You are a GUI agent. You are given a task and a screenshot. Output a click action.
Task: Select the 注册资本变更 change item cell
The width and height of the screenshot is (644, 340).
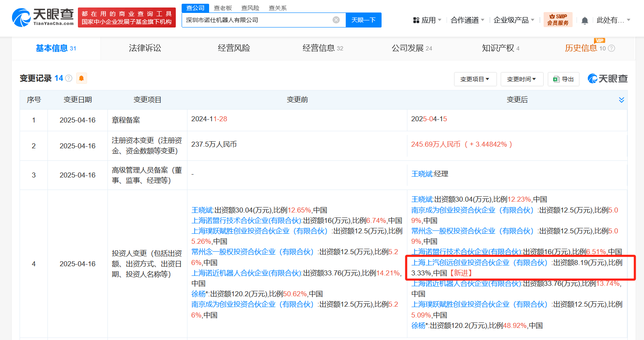pyautogui.click(x=147, y=146)
